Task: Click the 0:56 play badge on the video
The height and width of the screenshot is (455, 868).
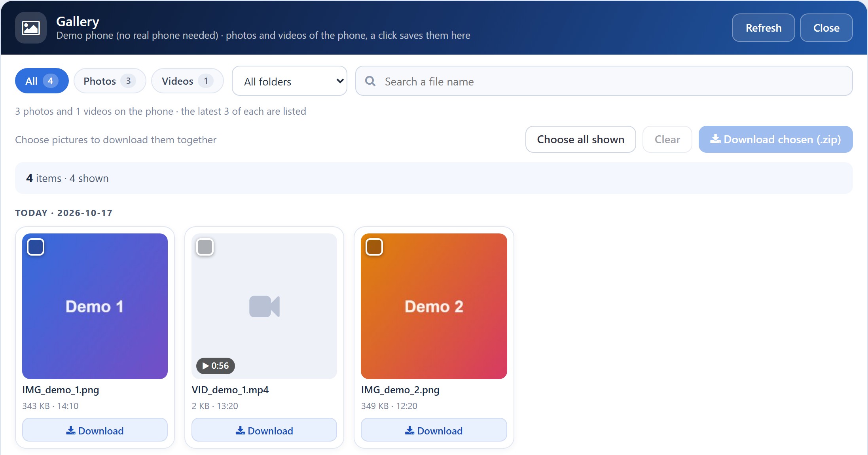Action: [x=216, y=366]
